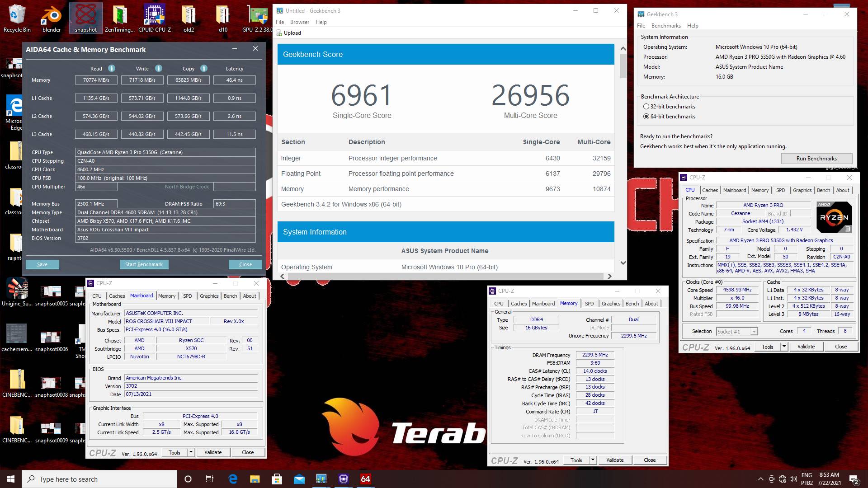The height and width of the screenshot is (488, 868).
Task: Select 64-bit benchmarks radio option
Action: pyautogui.click(x=646, y=117)
